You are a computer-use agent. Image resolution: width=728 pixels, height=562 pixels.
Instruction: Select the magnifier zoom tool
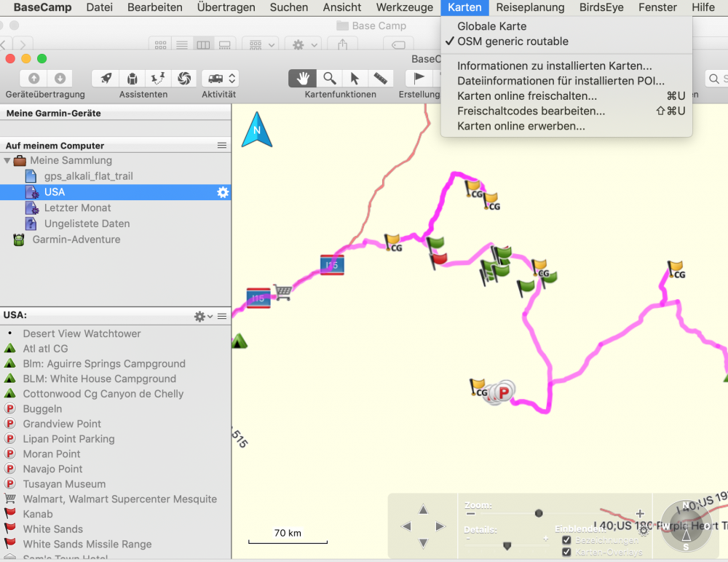click(x=330, y=78)
